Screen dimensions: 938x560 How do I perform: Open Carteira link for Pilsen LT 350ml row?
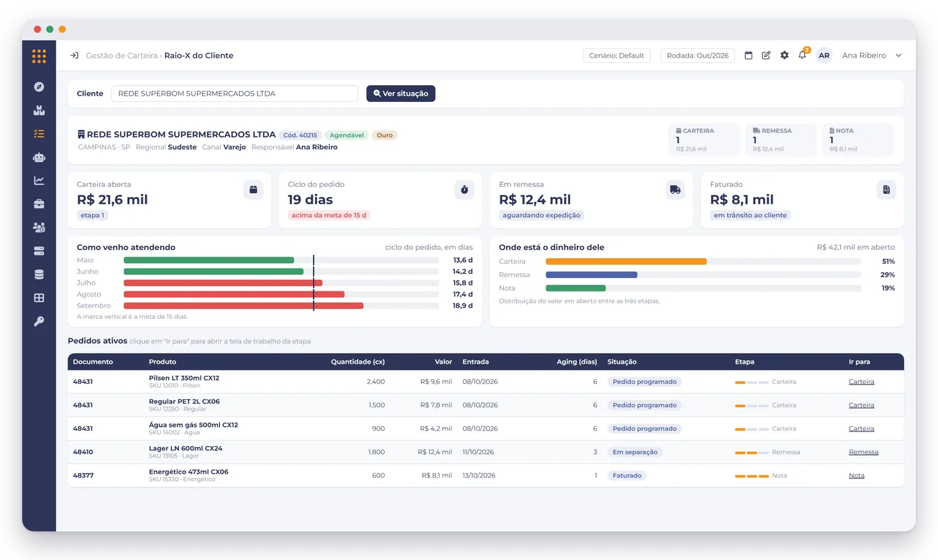point(862,382)
